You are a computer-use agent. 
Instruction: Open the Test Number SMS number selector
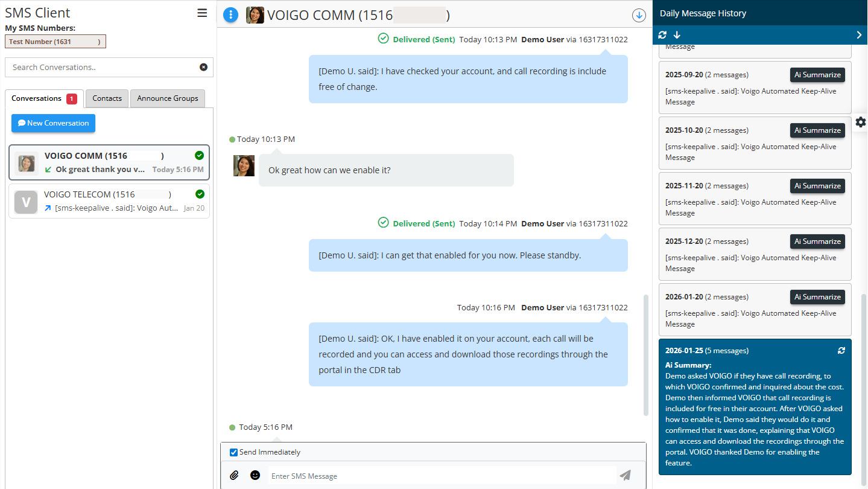click(55, 42)
